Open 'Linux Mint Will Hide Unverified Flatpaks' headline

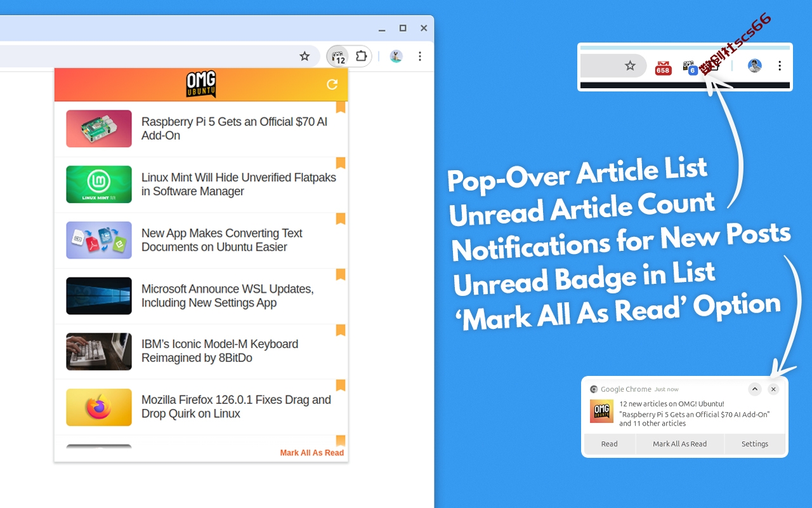tap(239, 184)
